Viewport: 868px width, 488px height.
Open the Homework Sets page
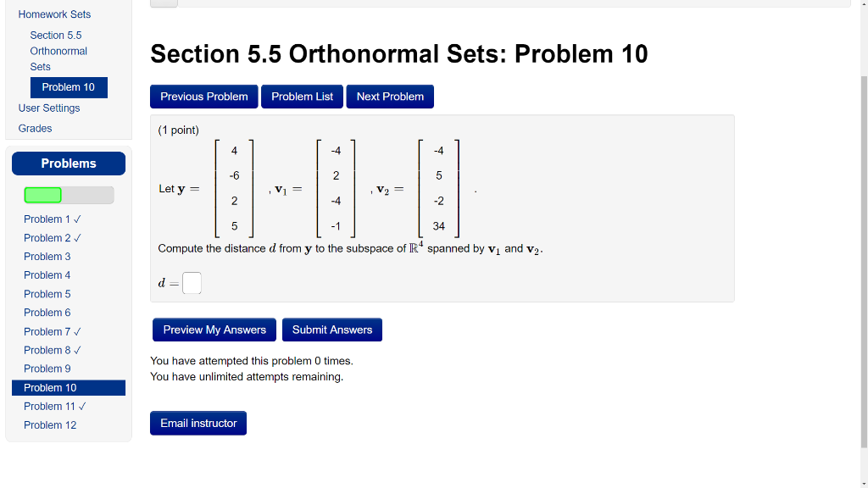54,14
